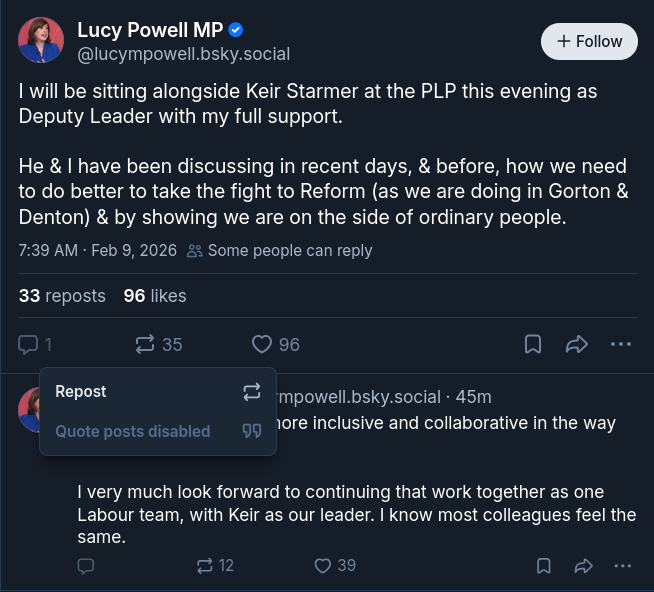Click the repost icon showing 35
This screenshot has height=592, width=654.
click(146, 344)
